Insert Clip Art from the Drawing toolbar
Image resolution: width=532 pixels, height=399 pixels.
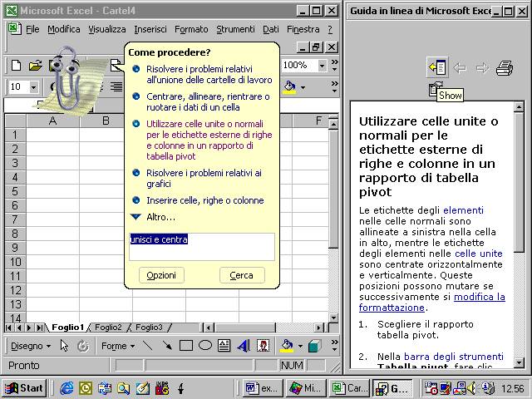click(x=263, y=346)
